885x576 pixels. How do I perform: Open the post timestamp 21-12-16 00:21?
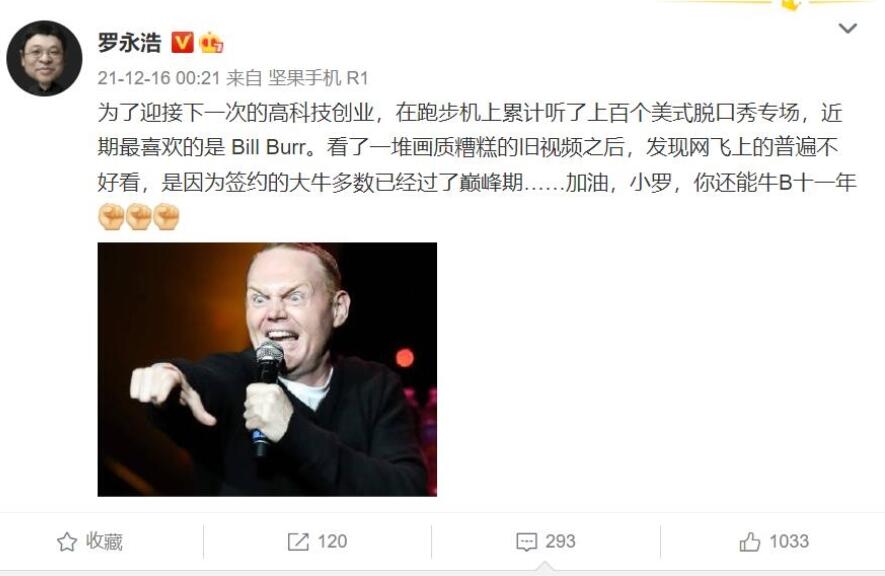click(159, 78)
